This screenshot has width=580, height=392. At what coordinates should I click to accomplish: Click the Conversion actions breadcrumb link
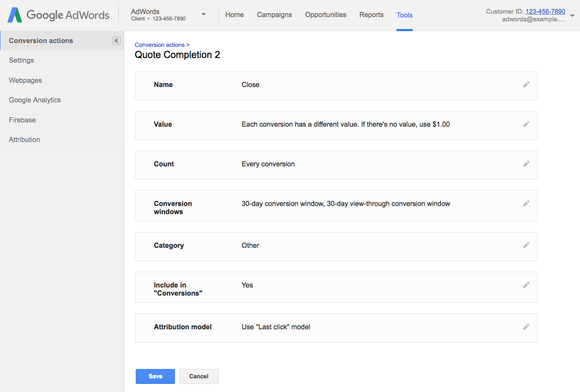pos(160,45)
